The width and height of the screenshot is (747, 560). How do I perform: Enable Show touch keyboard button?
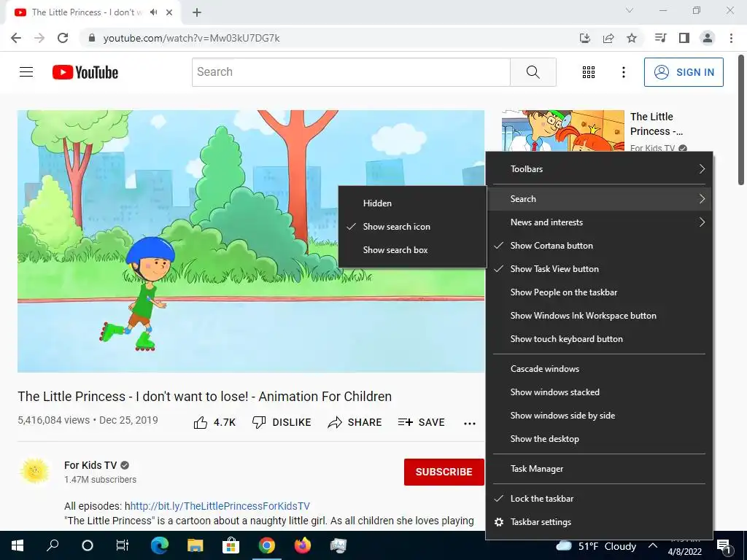599,339
